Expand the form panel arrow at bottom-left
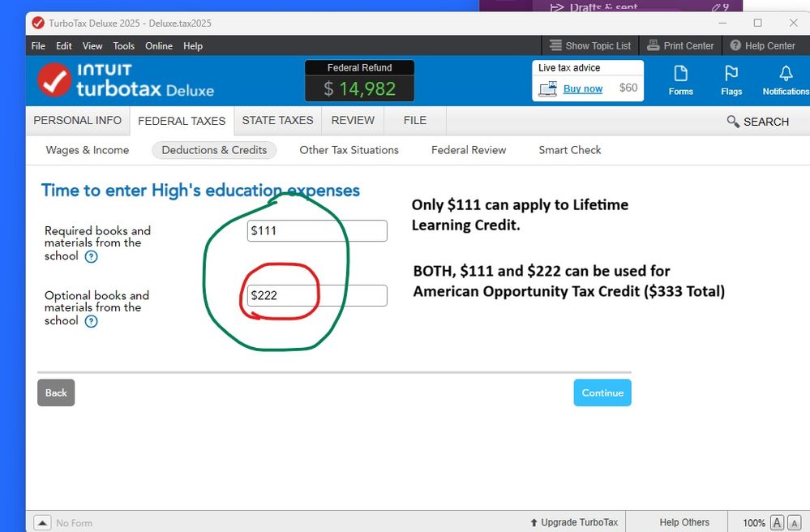Image resolution: width=810 pixels, height=532 pixels. tap(42, 523)
